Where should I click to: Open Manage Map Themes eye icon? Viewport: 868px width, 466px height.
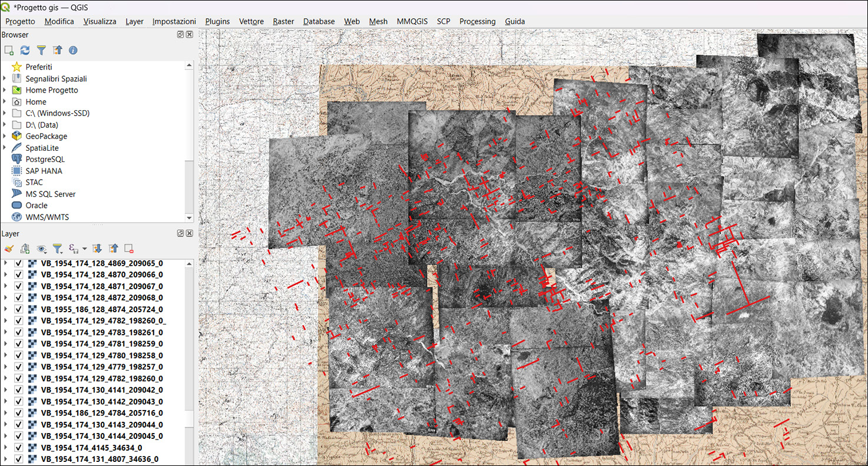click(41, 249)
